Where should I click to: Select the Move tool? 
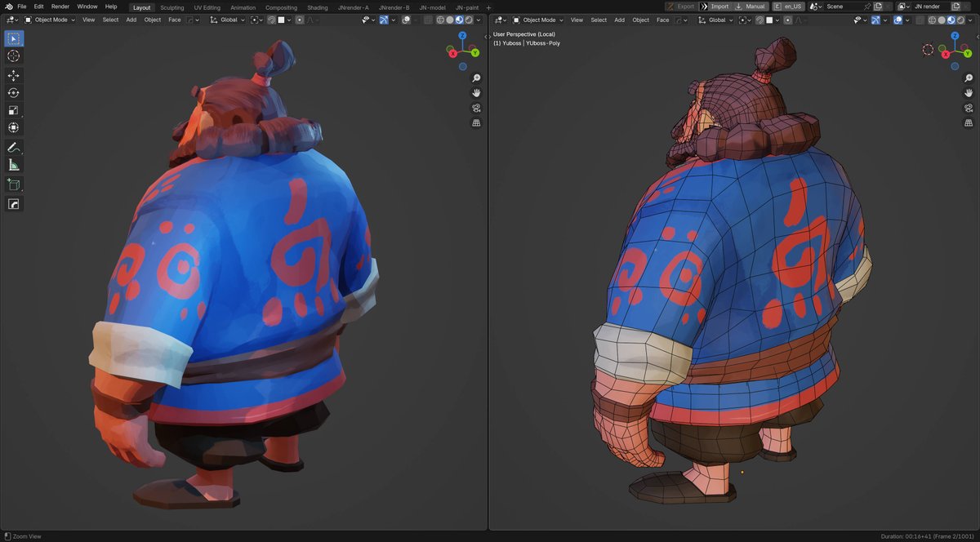pos(13,75)
